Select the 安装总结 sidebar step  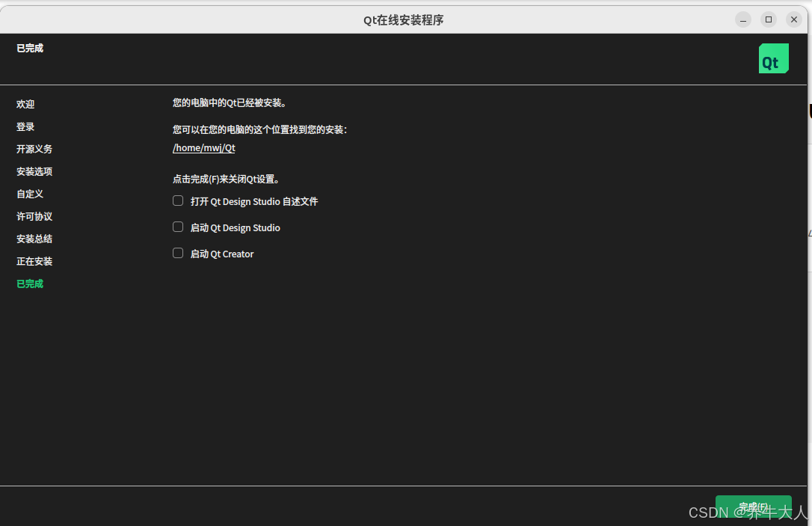34,239
